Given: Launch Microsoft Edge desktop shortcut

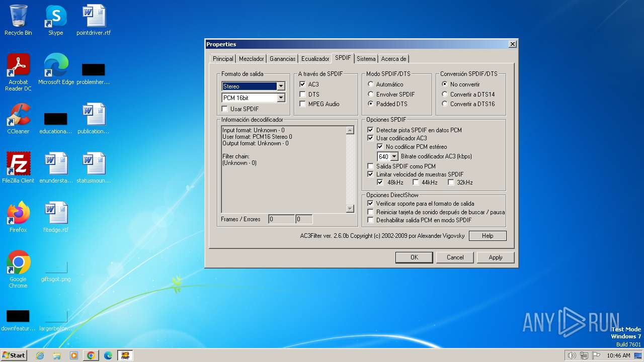Looking at the screenshot, I should (56, 70).
